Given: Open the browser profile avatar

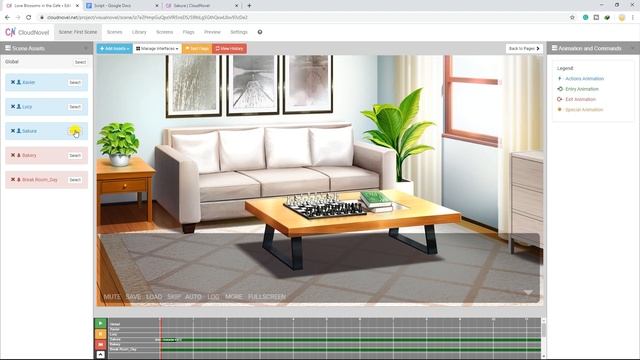Looking at the screenshot, I should pyautogui.click(x=622, y=18).
